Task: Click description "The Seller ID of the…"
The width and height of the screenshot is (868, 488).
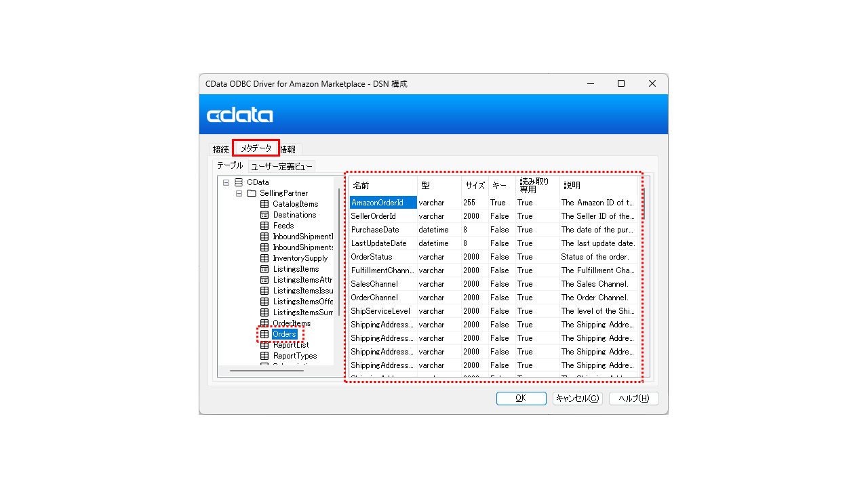Action: 597,216
